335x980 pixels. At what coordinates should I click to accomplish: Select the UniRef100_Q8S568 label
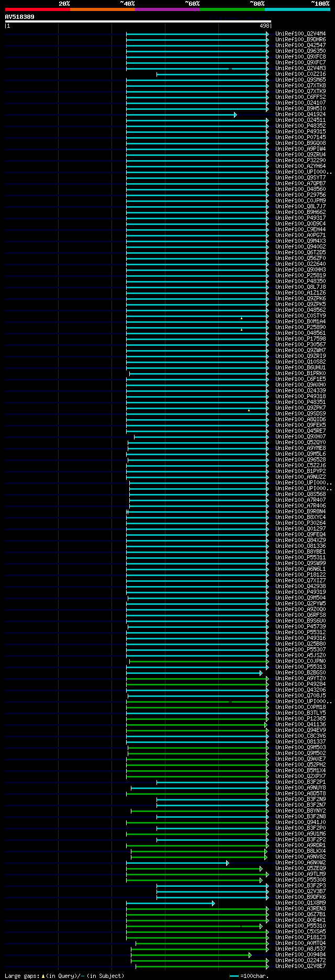tap(300, 494)
